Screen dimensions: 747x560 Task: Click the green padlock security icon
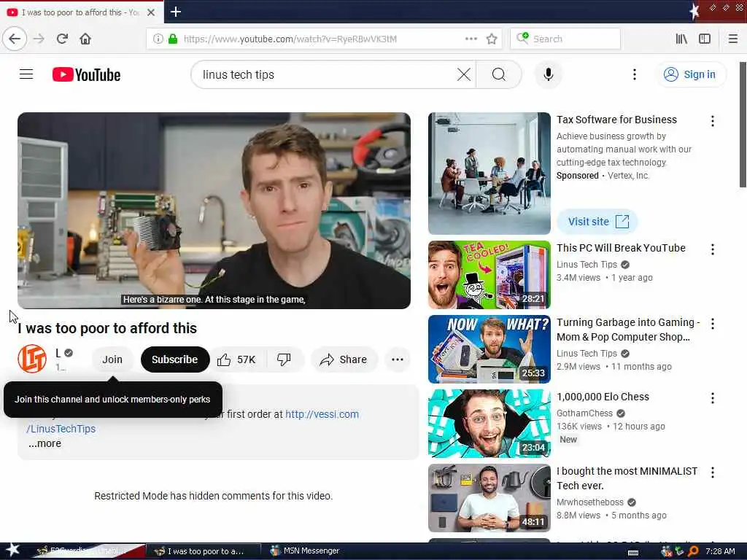173,39
